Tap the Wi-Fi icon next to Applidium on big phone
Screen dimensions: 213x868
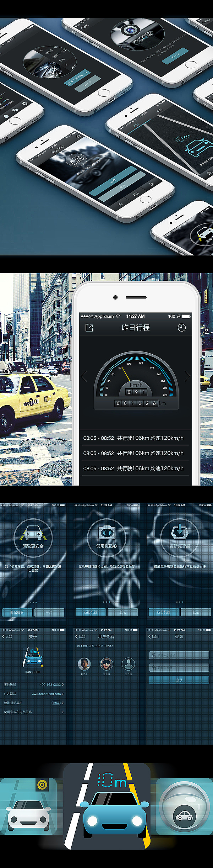pyautogui.click(x=118, y=316)
